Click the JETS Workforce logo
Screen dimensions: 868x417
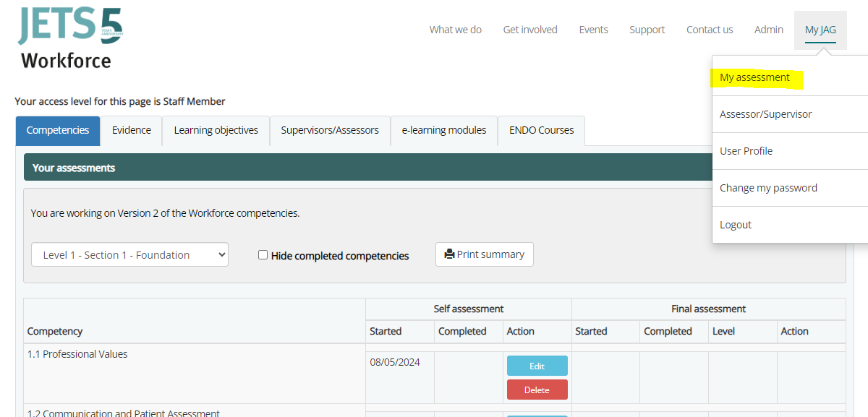[x=70, y=38]
